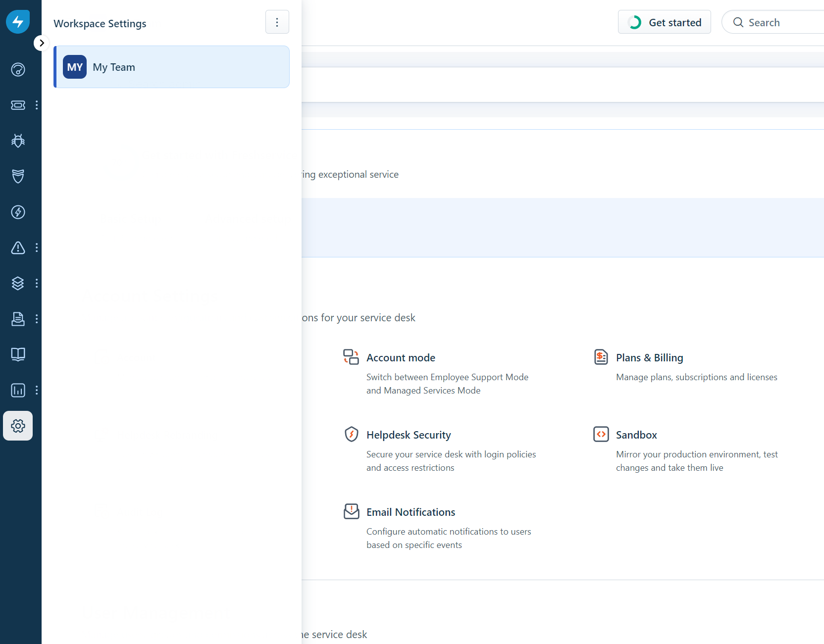Open the Analytics chart icon
Screen dimensions: 824x644
(18, 390)
